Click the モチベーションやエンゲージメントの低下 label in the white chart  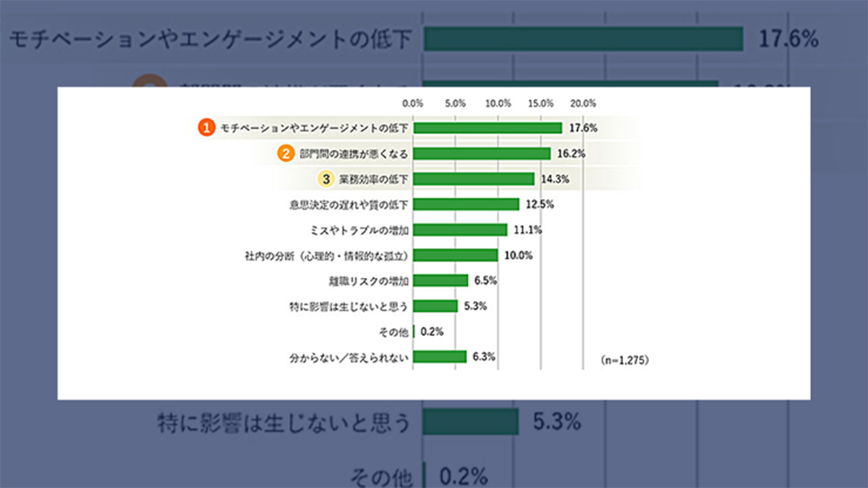click(314, 128)
